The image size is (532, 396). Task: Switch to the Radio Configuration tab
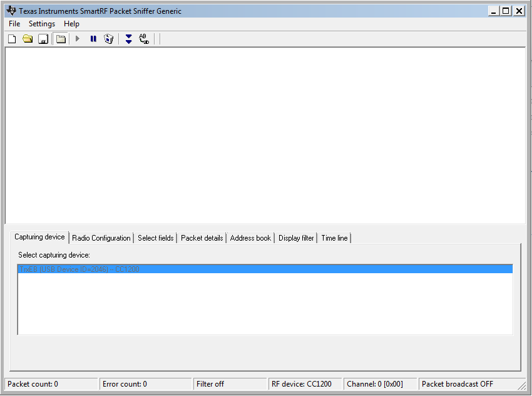101,238
